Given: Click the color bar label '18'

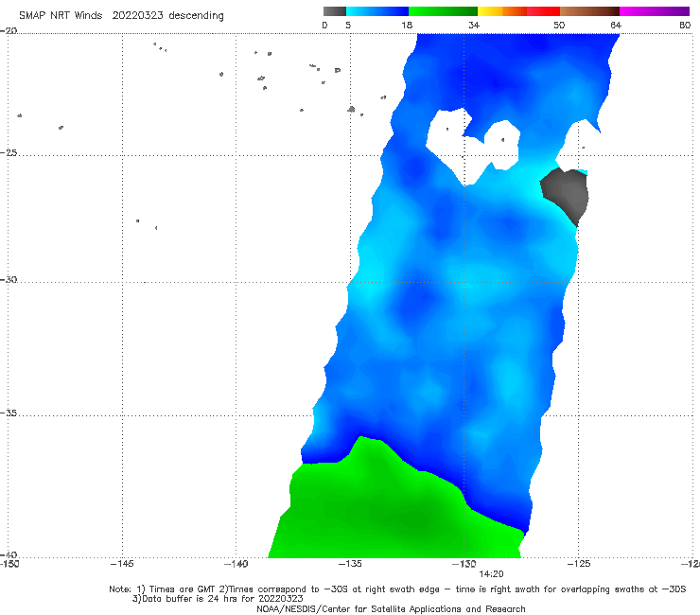Looking at the screenshot, I should point(407,25).
